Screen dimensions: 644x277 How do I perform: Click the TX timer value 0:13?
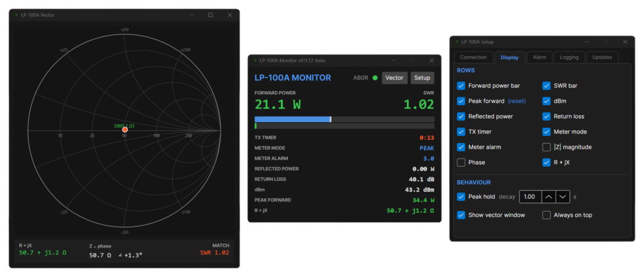pos(427,138)
